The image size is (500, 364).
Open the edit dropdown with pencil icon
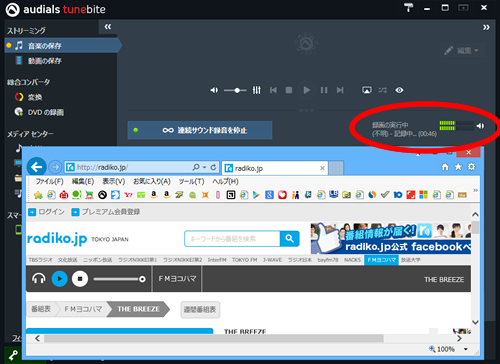pos(462,50)
